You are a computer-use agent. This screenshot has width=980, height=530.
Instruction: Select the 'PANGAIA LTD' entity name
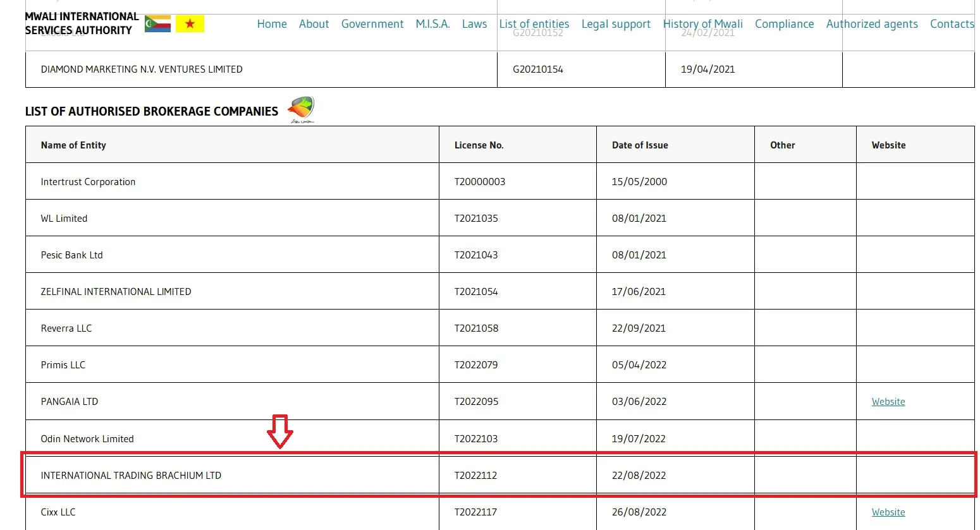pos(70,402)
